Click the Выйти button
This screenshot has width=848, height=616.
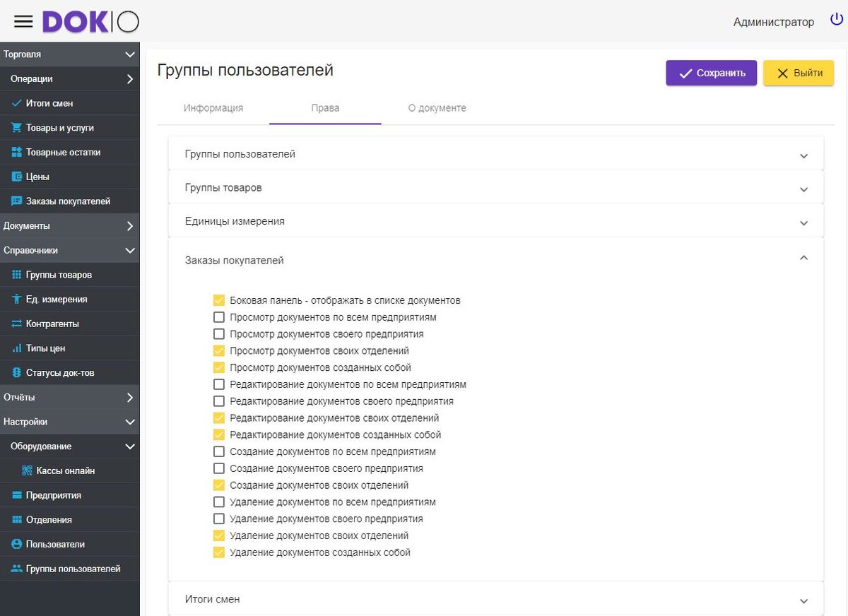[x=799, y=73]
